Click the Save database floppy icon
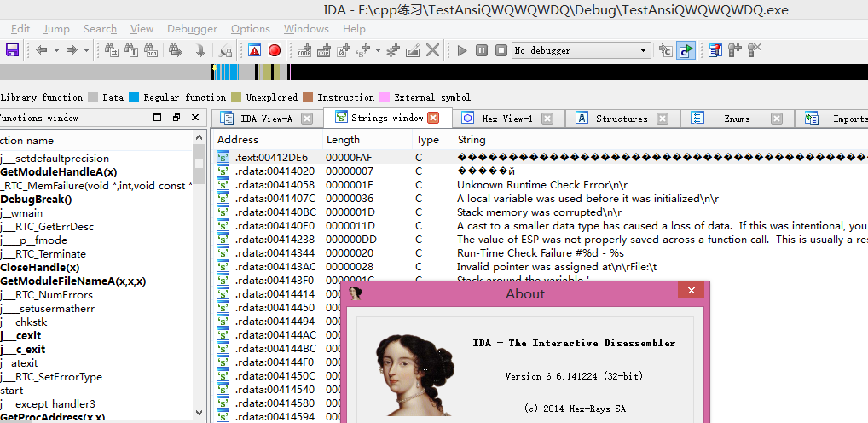Viewport: 868px width, 423px height. pyautogui.click(x=12, y=50)
